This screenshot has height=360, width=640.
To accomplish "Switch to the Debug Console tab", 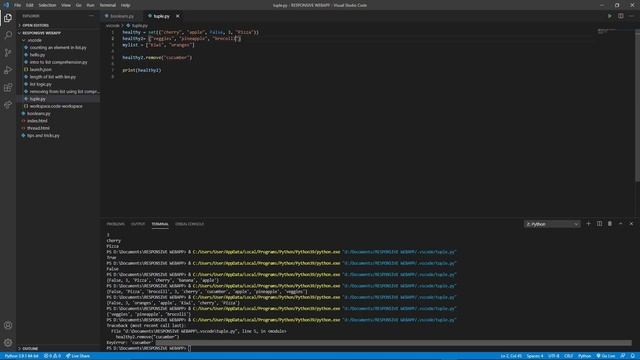I will pyautogui.click(x=189, y=224).
